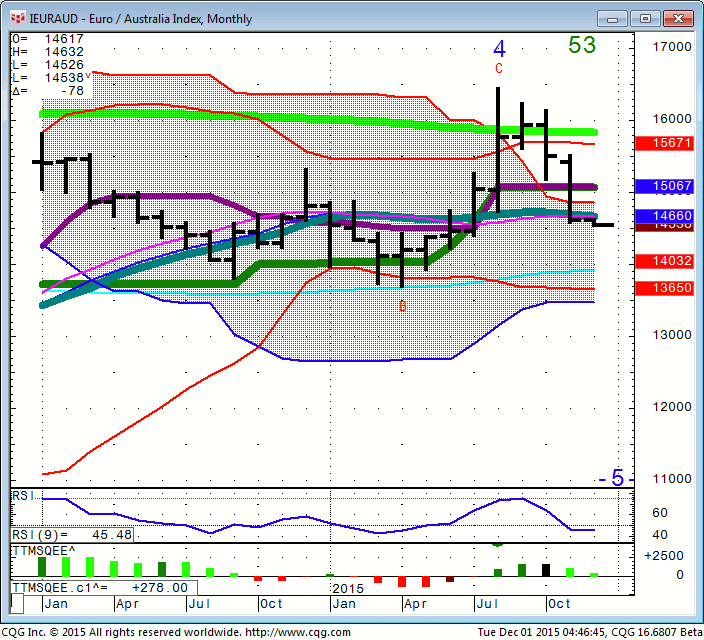Click the +2500 TTMSQEE scale value
The width and height of the screenshot is (704, 640).
tap(664, 556)
